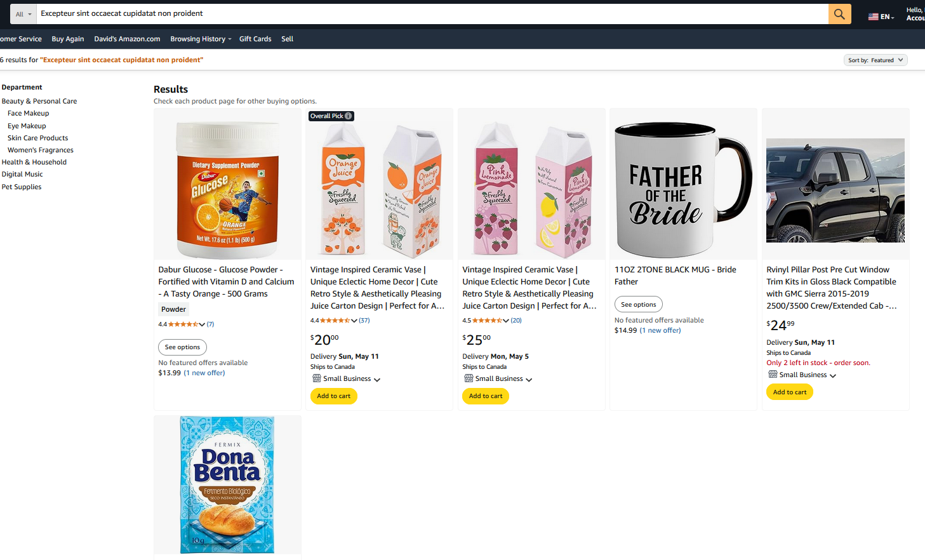Add the $20 Orange Juice vase to cart
This screenshot has width=925, height=560.
coord(333,396)
